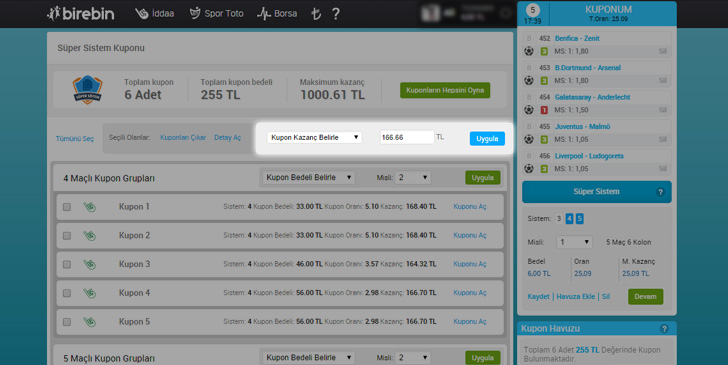Click the soccer ball icon for Benfica - Zenit
Screen dimensions: 728x365
tap(529, 51)
